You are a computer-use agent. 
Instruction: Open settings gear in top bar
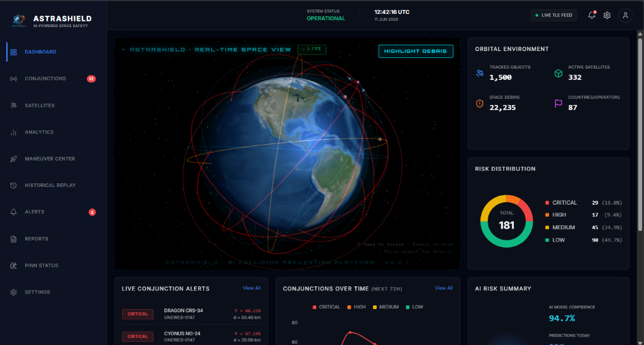click(x=607, y=15)
